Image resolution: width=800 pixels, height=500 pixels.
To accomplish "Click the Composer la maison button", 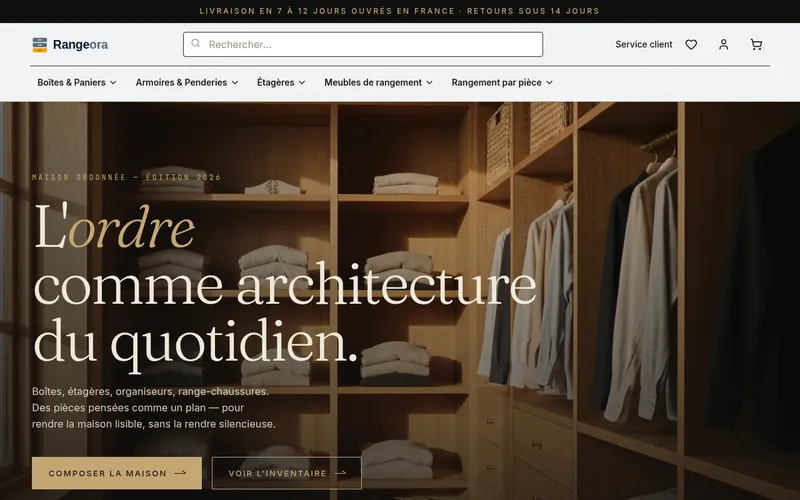I will click(117, 473).
